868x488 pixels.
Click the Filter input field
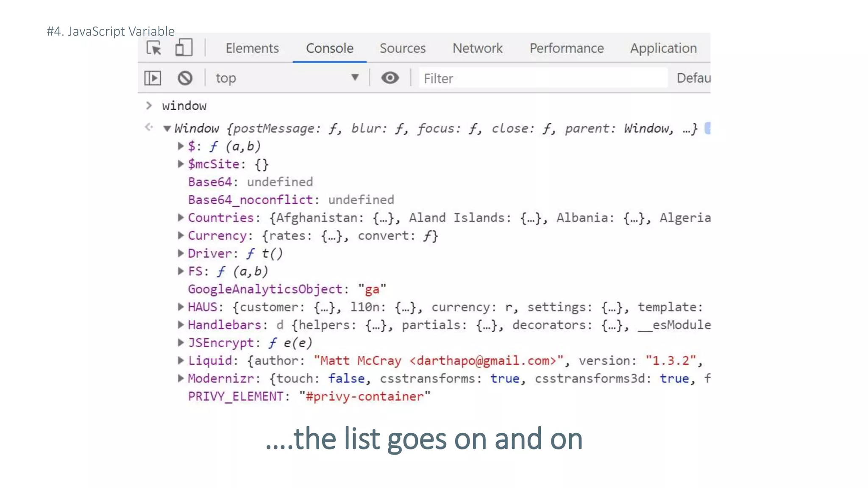click(x=543, y=78)
